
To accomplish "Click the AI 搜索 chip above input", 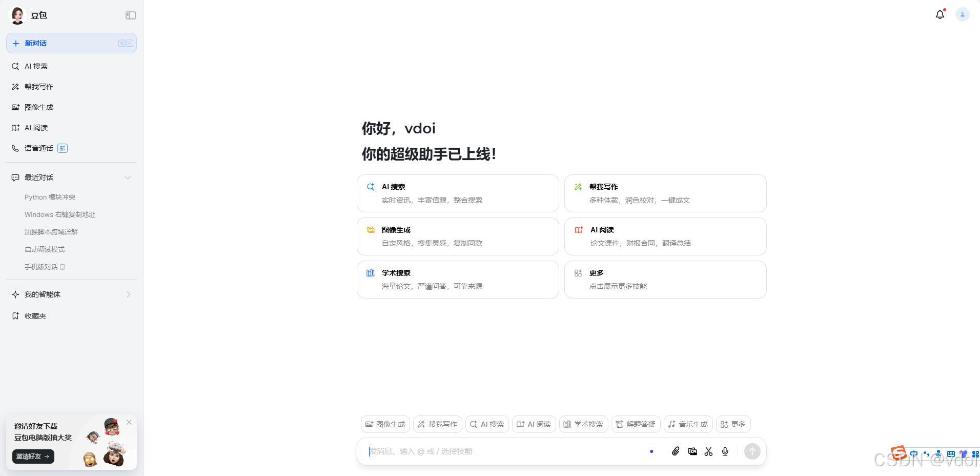I will [487, 424].
